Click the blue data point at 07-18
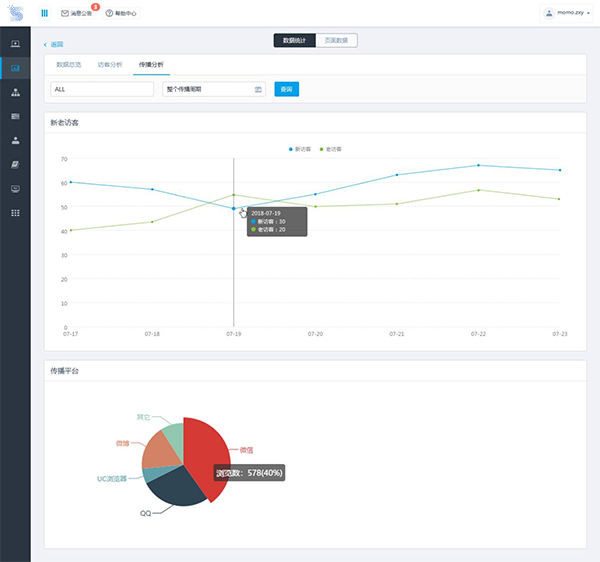This screenshot has height=562, width=600. click(x=152, y=189)
